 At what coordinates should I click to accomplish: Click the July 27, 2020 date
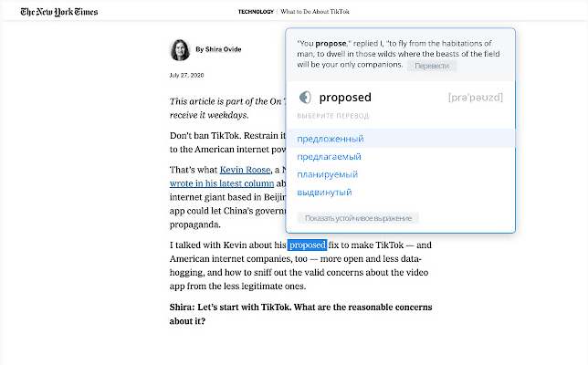pyautogui.click(x=186, y=74)
